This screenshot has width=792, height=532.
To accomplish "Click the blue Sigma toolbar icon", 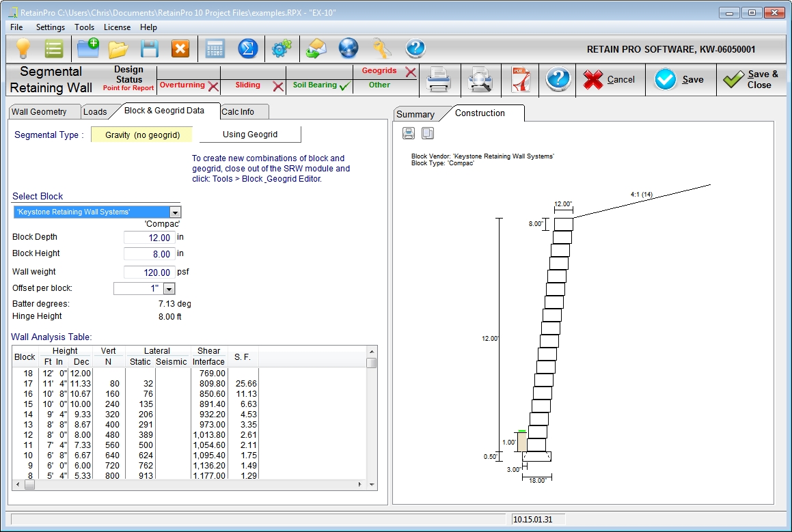I will [247, 48].
